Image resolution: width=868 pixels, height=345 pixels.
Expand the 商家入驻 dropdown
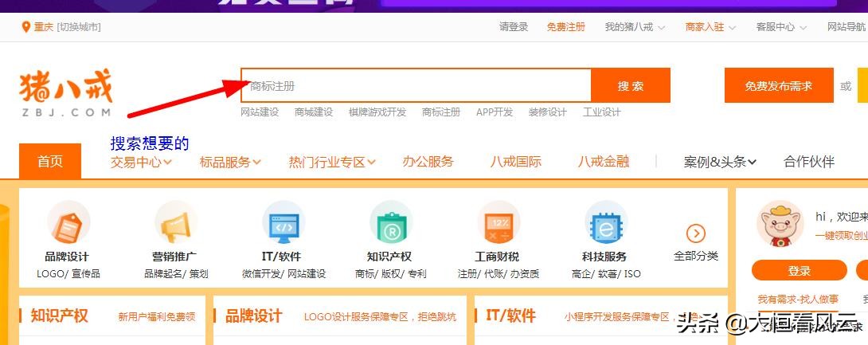[710, 26]
